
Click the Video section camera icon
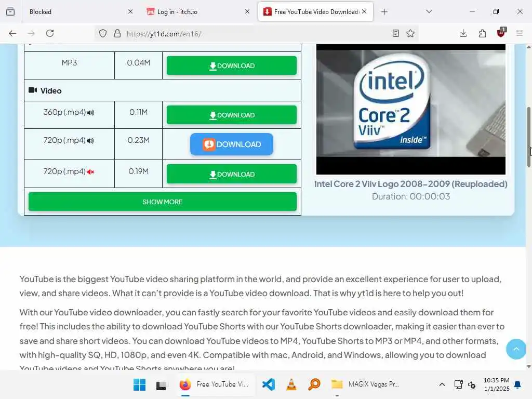pos(33,90)
